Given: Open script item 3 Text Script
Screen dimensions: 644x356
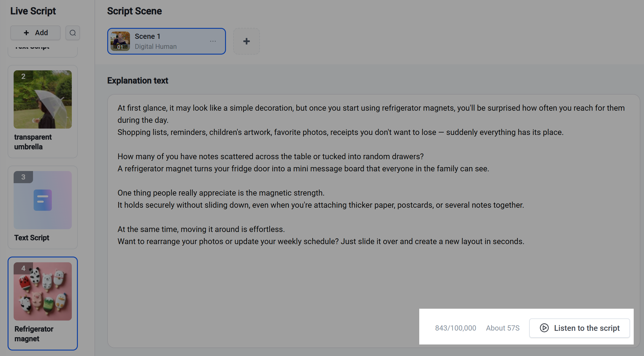Looking at the screenshot, I should [43, 207].
